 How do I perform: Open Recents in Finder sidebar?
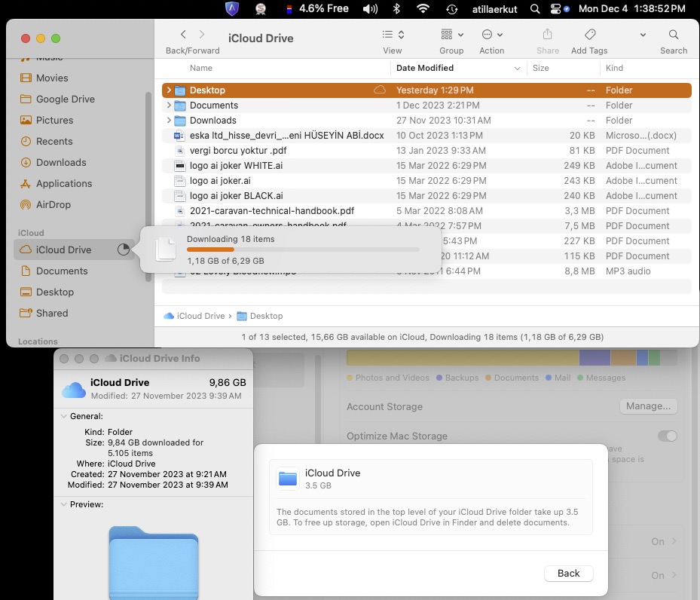(46, 142)
